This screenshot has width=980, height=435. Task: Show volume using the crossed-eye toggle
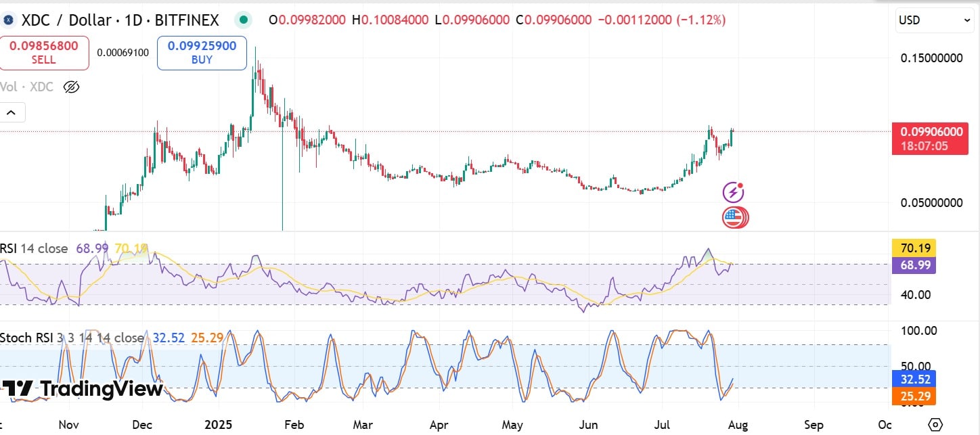coord(71,87)
